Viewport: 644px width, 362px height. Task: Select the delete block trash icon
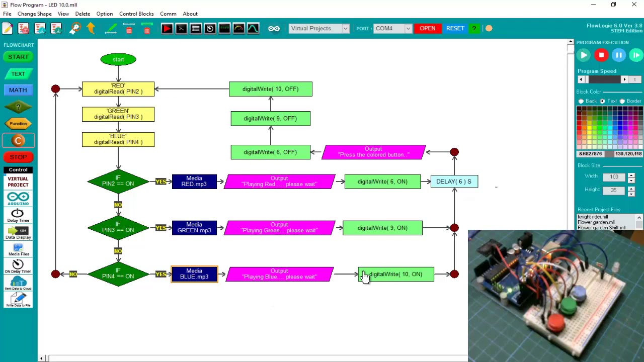tap(147, 29)
